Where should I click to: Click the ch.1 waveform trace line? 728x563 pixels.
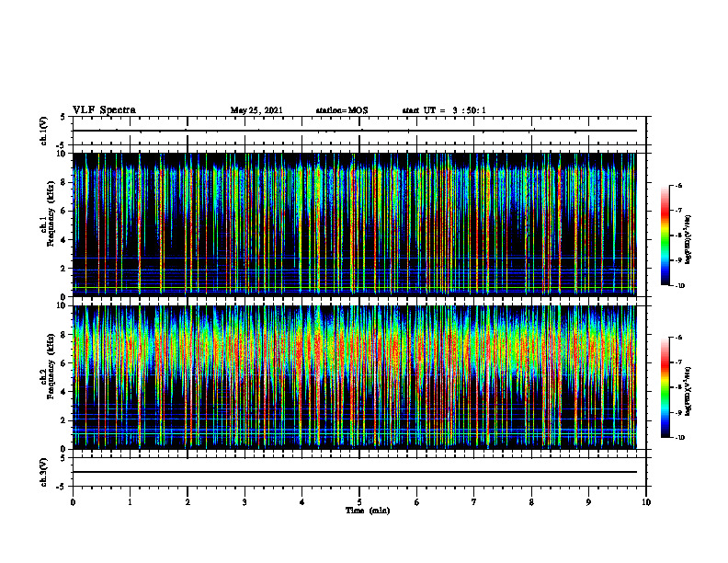[355, 131]
